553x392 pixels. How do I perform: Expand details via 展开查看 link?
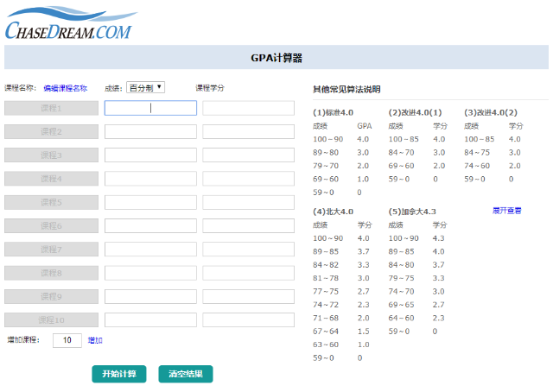506,210
